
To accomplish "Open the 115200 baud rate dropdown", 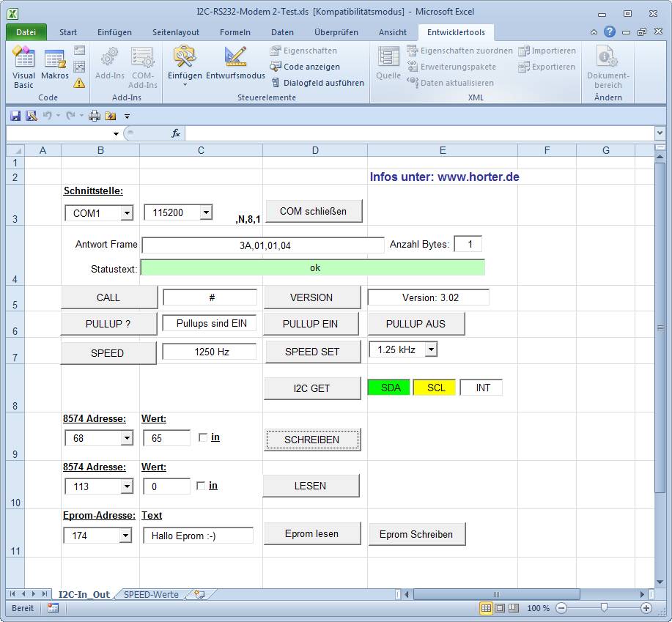I will 206,212.
